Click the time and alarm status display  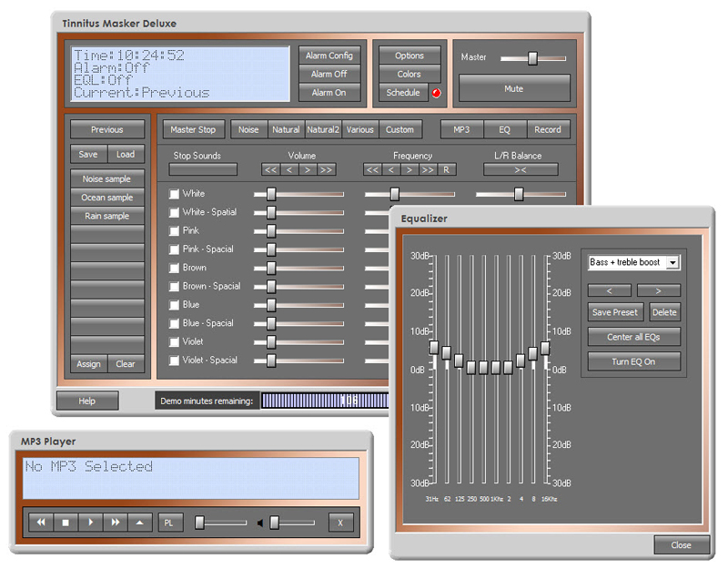pos(180,74)
